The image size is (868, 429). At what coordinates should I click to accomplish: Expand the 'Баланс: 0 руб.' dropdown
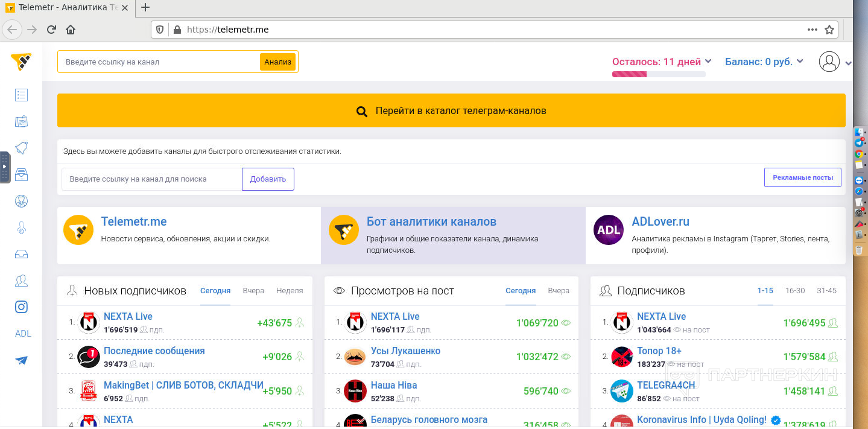800,61
